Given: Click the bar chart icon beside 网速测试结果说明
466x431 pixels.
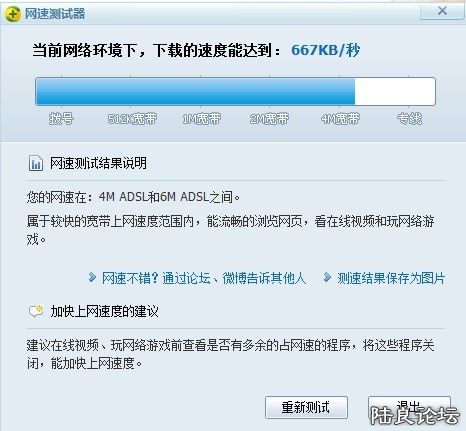Looking at the screenshot, I should pyautogui.click(x=36, y=163).
